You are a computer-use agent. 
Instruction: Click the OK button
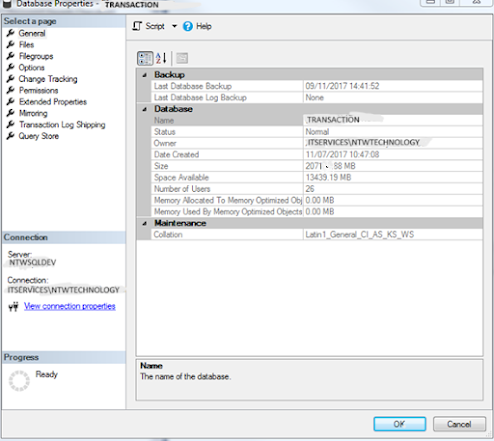click(x=399, y=424)
